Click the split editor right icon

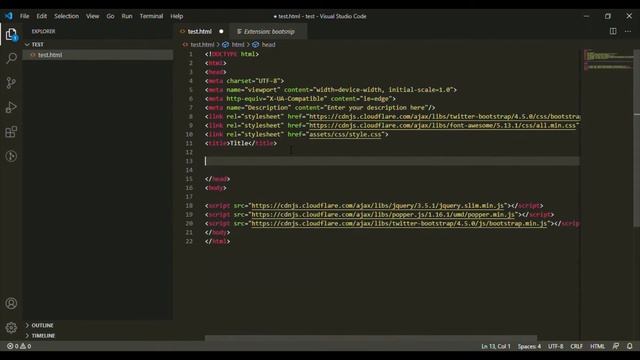pyautogui.click(x=613, y=31)
